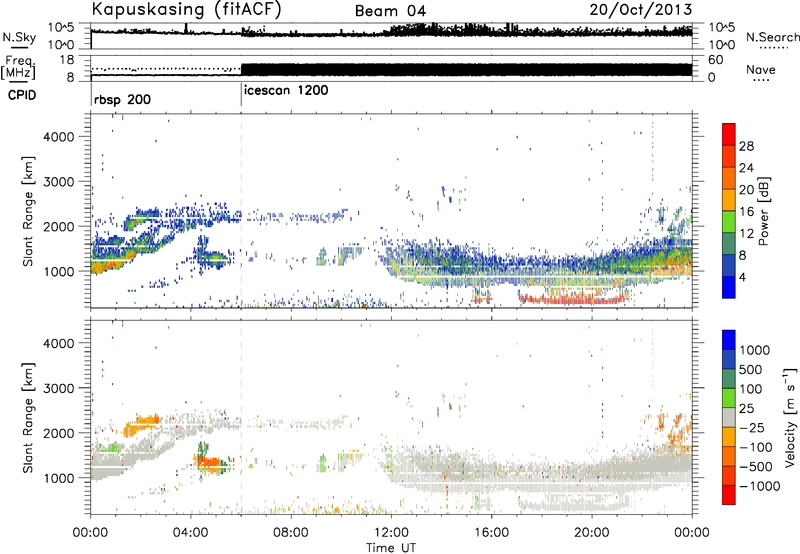Click the '12:00' time axis tick label
The width and height of the screenshot is (800, 554).
391,533
